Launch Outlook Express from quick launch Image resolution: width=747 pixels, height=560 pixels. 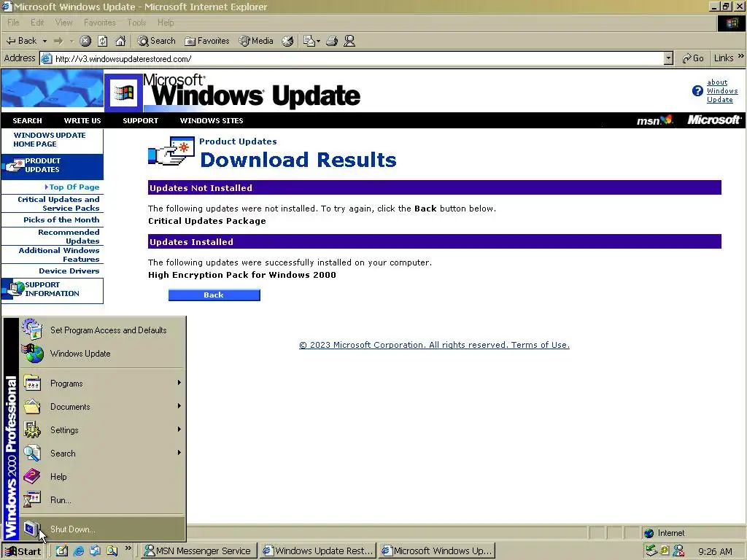click(96, 551)
